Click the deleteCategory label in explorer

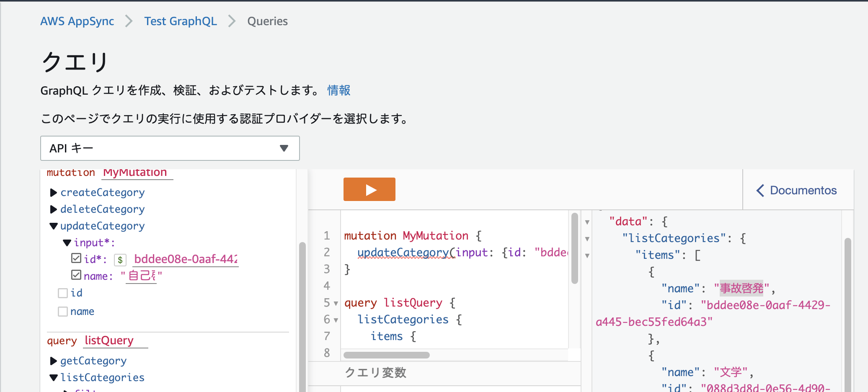(103, 209)
